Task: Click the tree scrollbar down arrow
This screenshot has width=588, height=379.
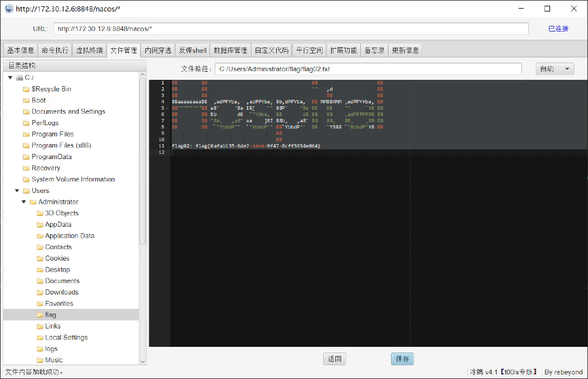Action: [142, 362]
